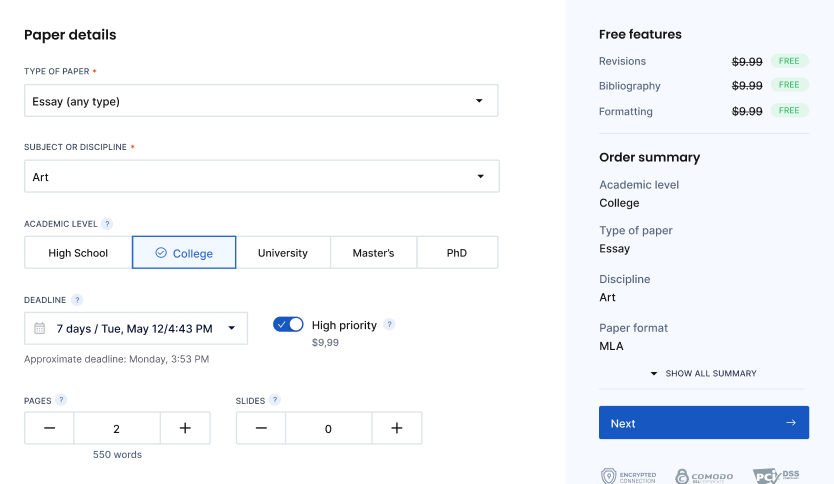Viewport: 834px width, 484px height.
Task: Open the Type of Paper dropdown
Action: pyautogui.click(x=261, y=101)
